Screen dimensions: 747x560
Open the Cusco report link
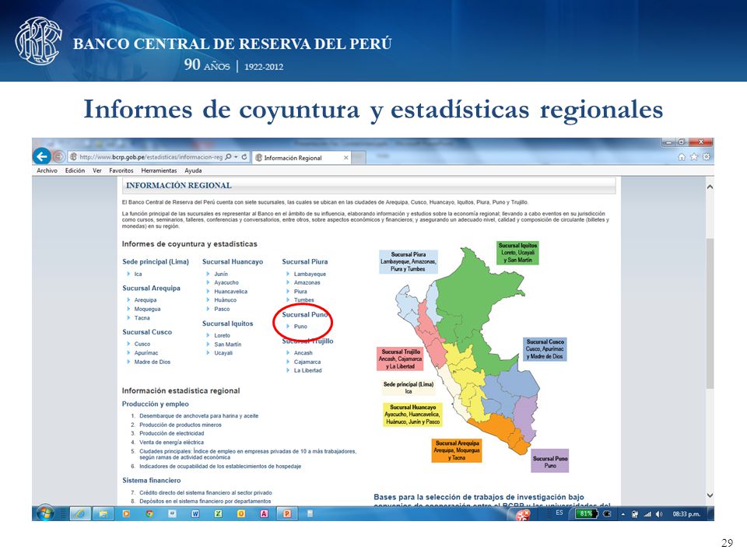(142, 344)
